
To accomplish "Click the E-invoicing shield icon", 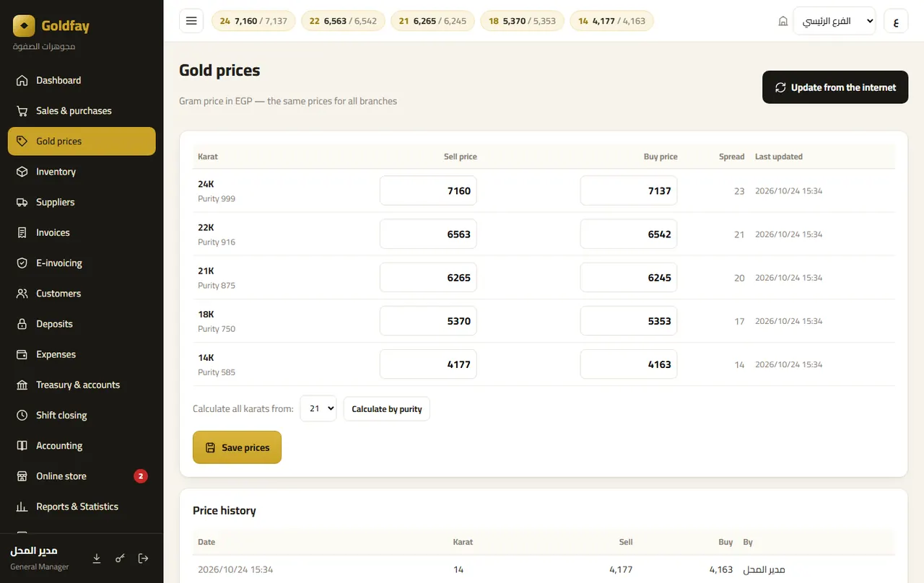I will point(22,263).
